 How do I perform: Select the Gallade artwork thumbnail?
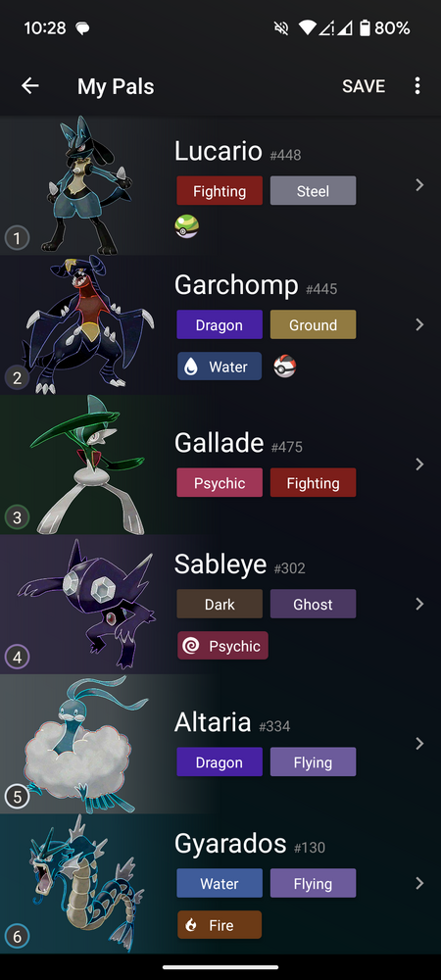pyautogui.click(x=87, y=464)
